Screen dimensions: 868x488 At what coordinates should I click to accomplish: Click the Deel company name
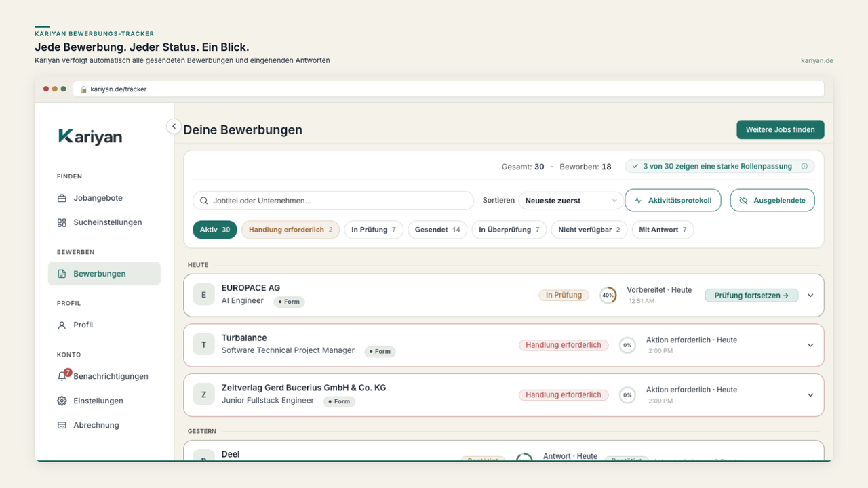(231, 454)
